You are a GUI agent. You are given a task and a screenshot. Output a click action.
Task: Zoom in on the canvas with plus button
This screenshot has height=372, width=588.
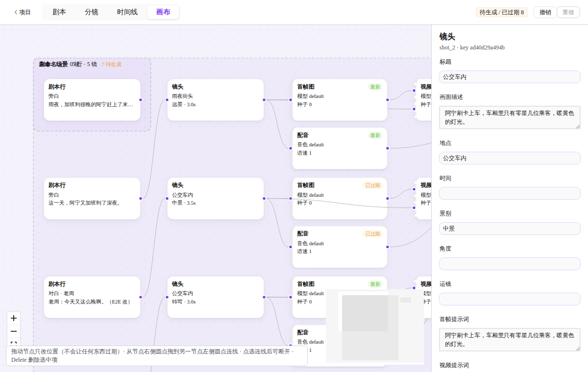point(14,318)
